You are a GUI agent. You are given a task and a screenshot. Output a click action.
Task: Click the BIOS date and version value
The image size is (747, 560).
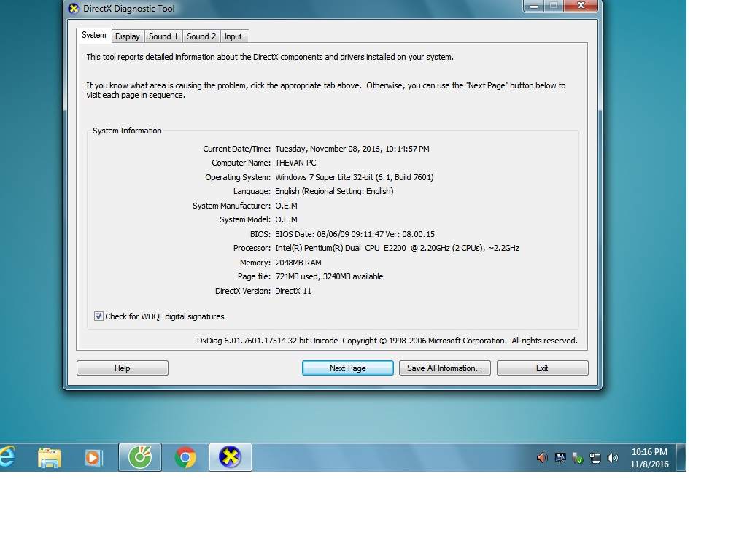355,234
